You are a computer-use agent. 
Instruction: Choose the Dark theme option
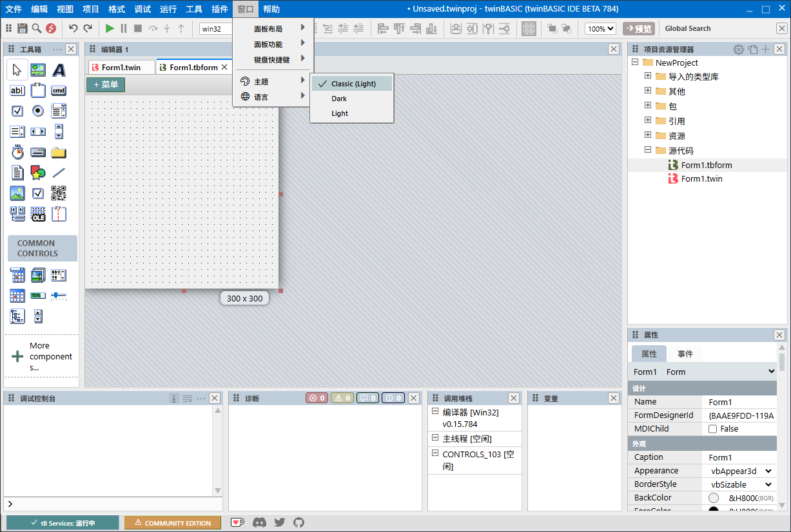tap(339, 99)
